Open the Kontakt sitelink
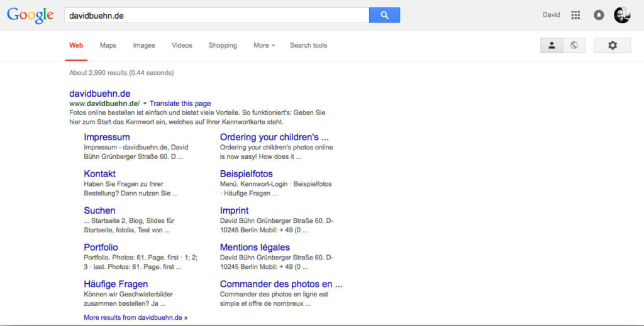This screenshot has height=326, width=644. pyautogui.click(x=100, y=174)
